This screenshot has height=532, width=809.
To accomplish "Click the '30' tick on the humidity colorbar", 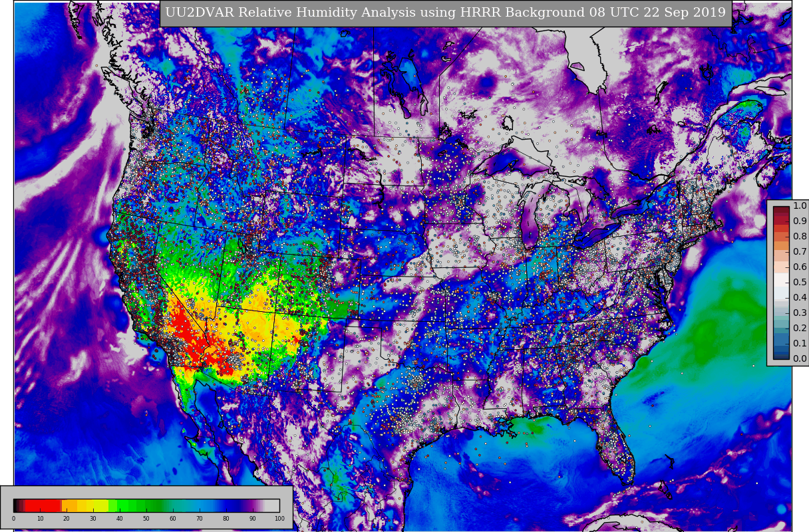I will pos(93,519).
